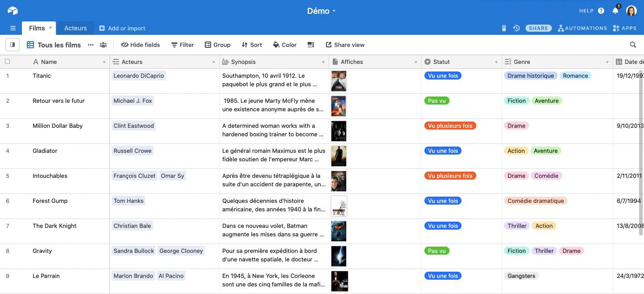Screen dimensions: 644x294
Task: Open the Filter options
Action: point(182,45)
